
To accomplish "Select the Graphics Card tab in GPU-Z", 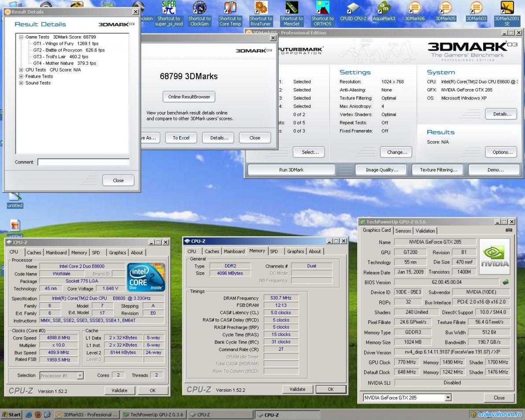I will coord(377,230).
